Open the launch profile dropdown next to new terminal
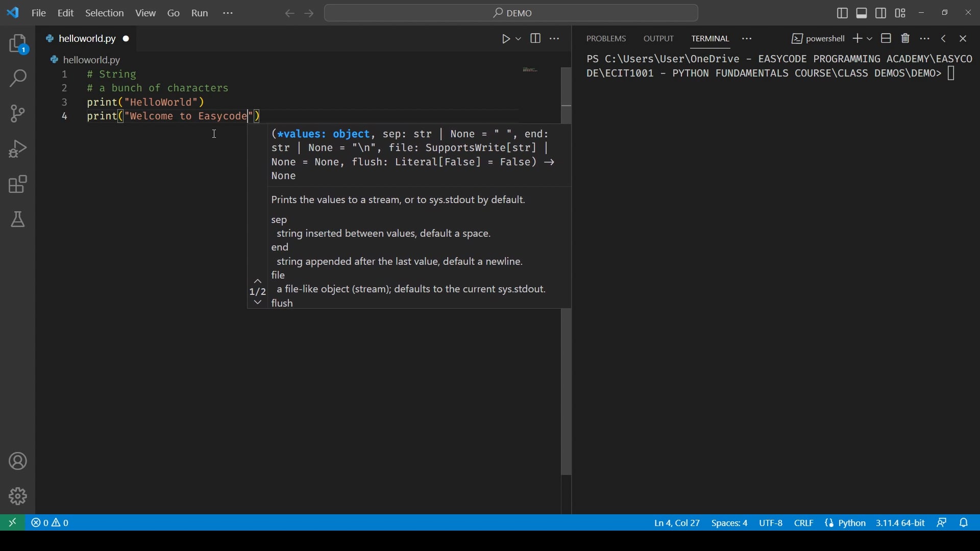980x551 pixels. [x=869, y=38]
